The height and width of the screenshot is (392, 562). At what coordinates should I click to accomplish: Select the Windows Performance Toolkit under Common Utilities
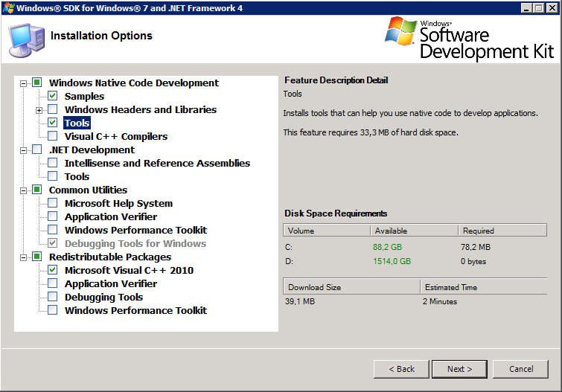tap(135, 230)
